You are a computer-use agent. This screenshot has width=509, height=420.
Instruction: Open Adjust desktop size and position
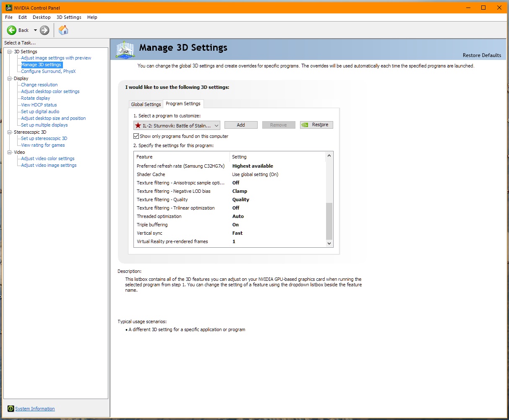[53, 118]
